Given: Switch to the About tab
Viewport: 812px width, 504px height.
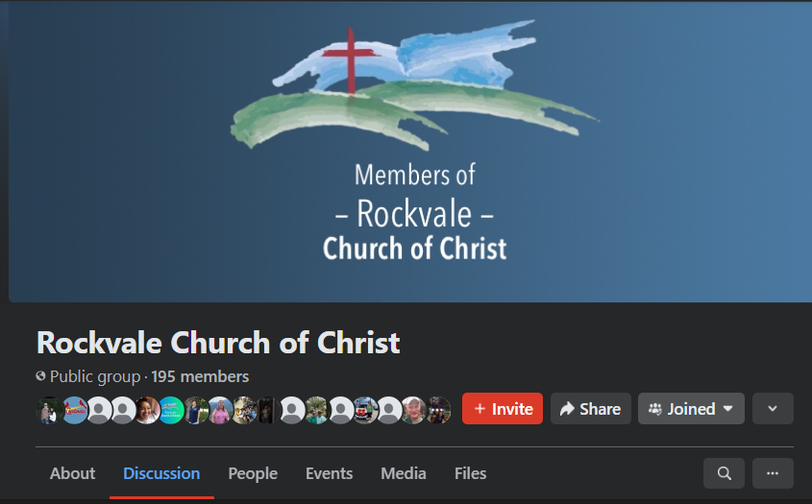Looking at the screenshot, I should point(72,473).
